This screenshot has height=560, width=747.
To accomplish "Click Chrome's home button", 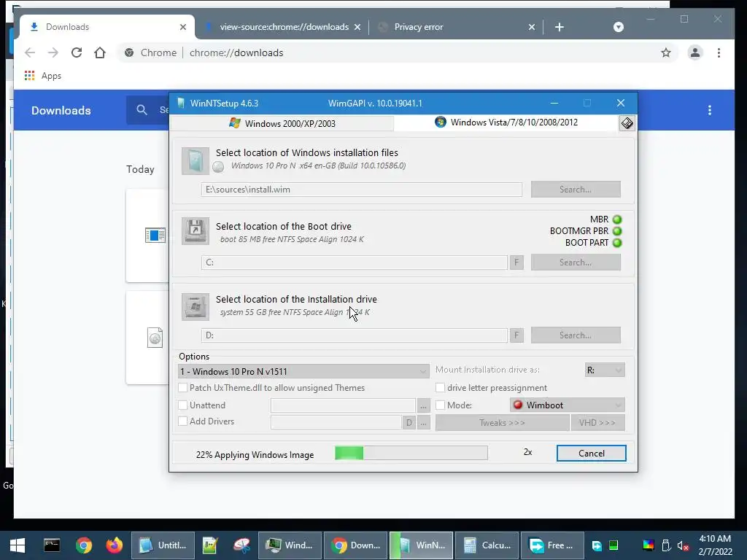I will click(99, 52).
